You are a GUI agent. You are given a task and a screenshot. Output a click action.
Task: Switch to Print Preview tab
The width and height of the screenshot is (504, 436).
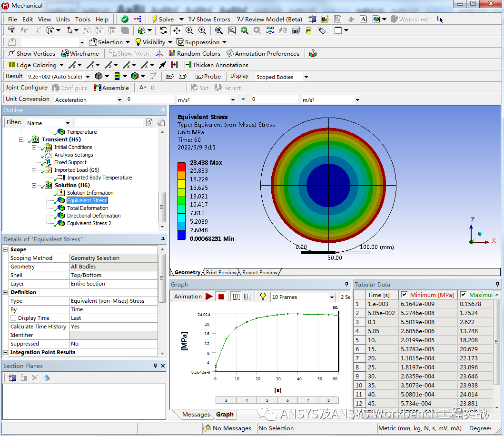tap(221, 272)
